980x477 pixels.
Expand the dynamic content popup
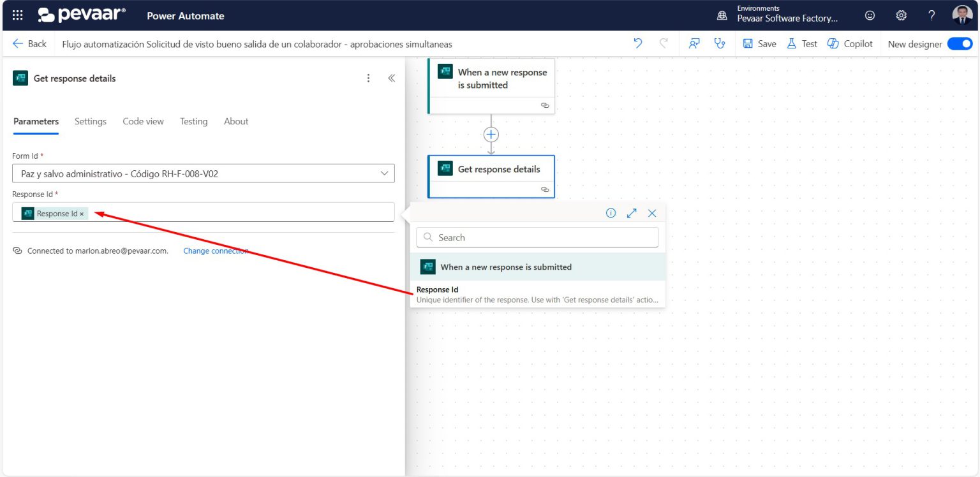point(631,213)
